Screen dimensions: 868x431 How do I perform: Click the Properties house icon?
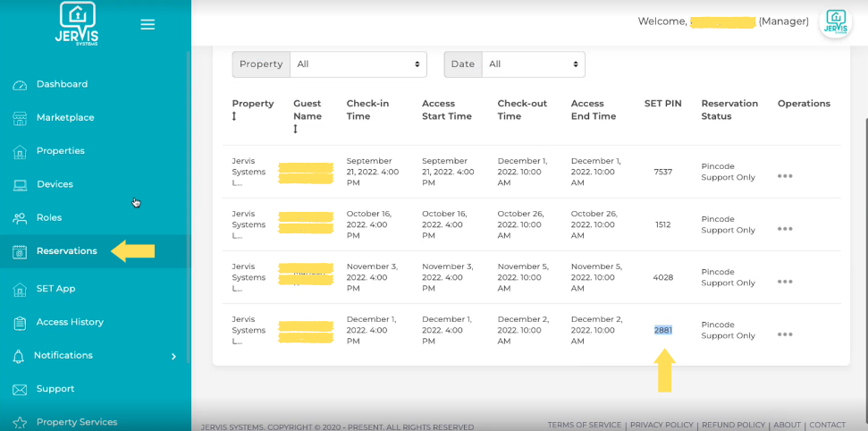pos(20,151)
